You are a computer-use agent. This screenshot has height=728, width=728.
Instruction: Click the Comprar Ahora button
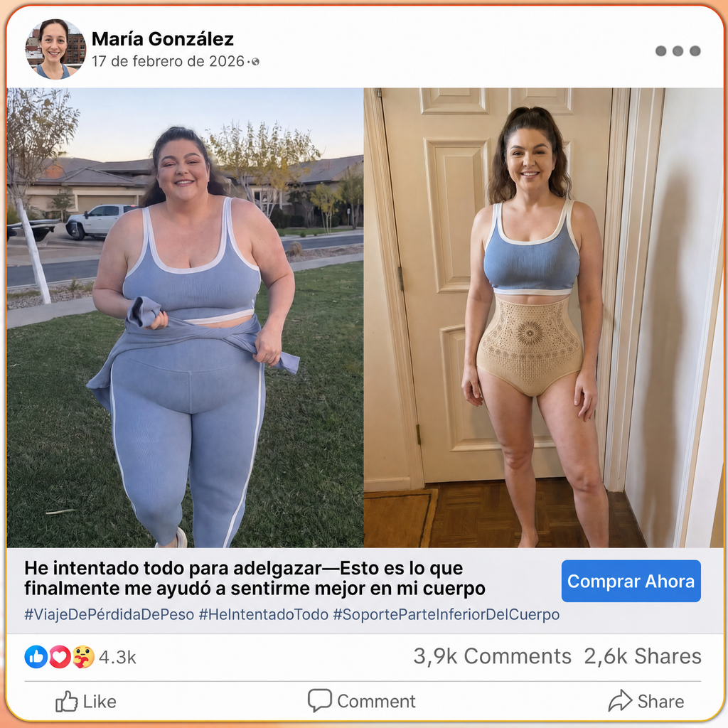631,581
